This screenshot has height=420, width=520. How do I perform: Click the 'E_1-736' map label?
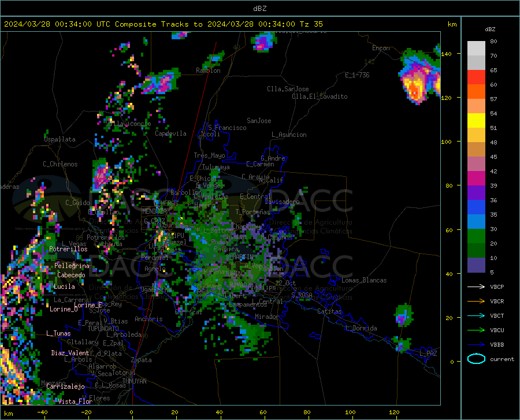click(x=357, y=75)
